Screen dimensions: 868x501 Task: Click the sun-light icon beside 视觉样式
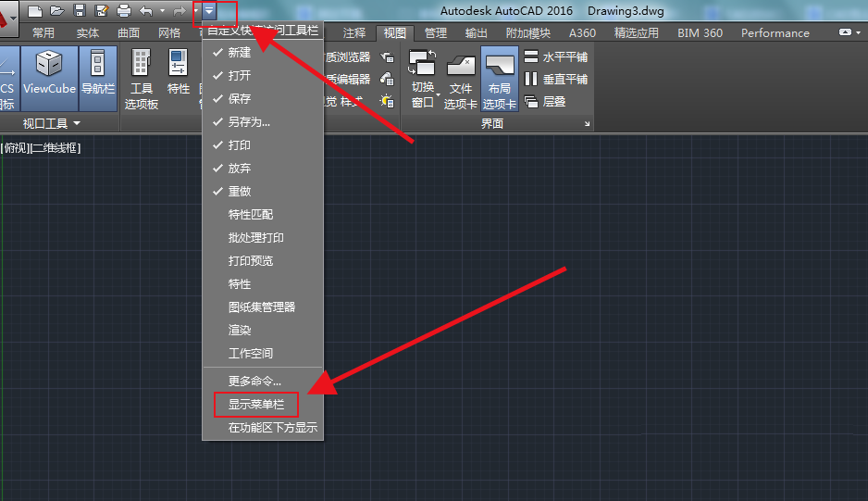click(x=387, y=102)
